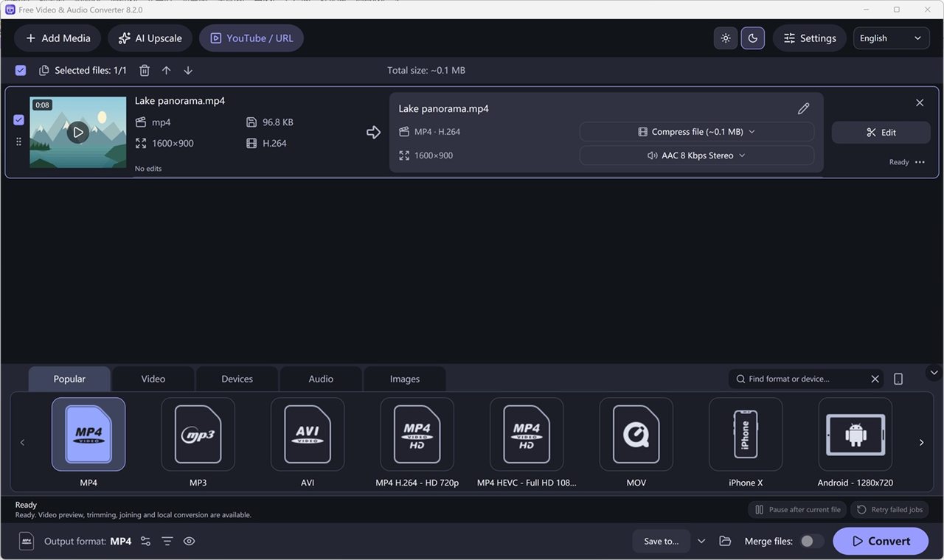Switch to light theme sun icon

[x=726, y=38]
